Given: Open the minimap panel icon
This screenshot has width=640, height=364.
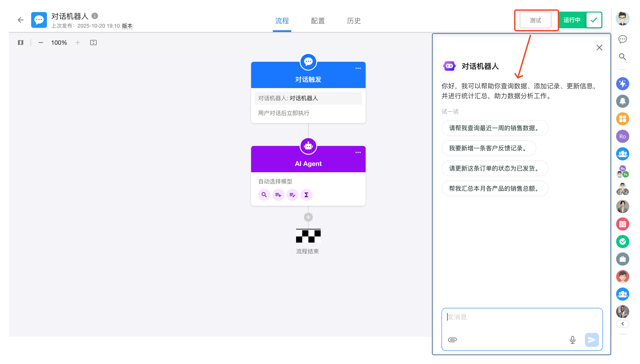Looking at the screenshot, I should [x=21, y=43].
